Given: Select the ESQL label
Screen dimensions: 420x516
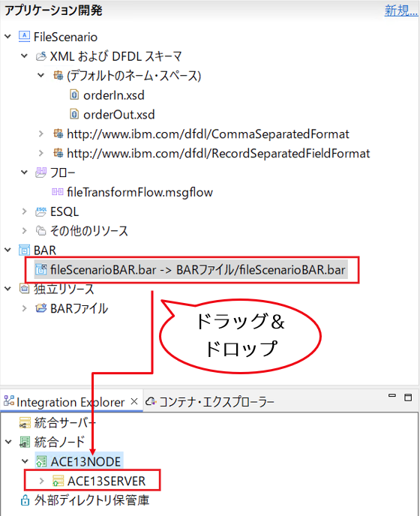Looking at the screenshot, I should pos(64,211).
